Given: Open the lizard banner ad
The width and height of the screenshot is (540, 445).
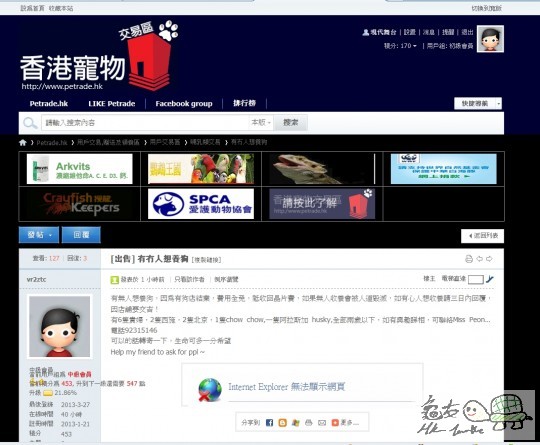Looking at the screenshot, I should tap(322, 169).
